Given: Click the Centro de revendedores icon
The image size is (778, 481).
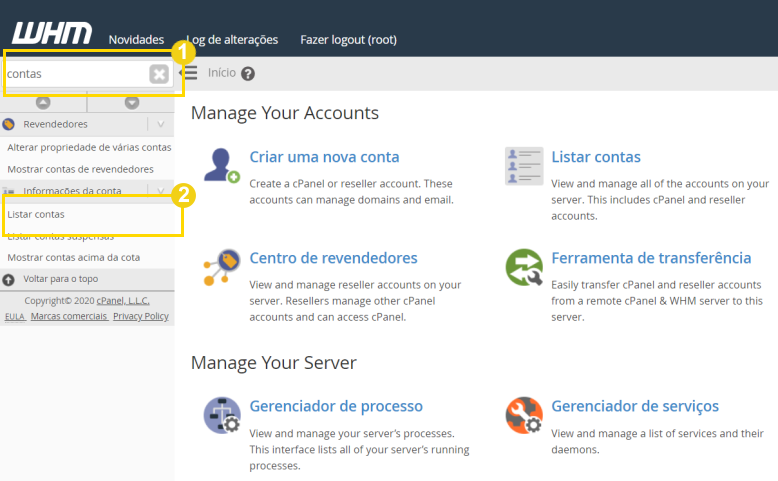Looking at the screenshot, I should [222, 267].
